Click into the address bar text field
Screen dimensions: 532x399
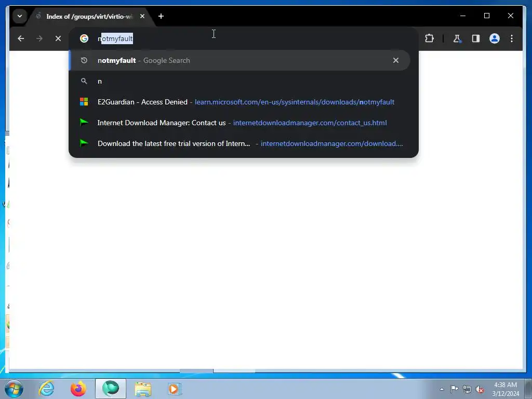click(244, 38)
